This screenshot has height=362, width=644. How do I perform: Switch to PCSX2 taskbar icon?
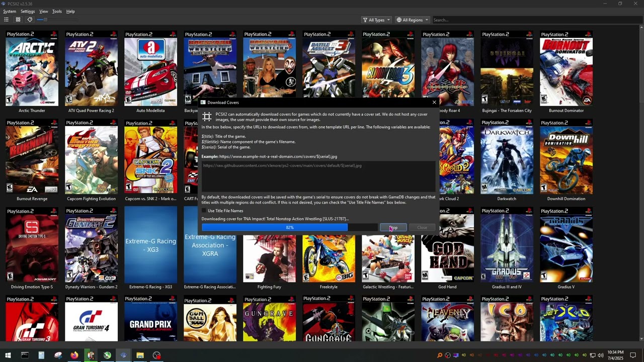(123, 355)
